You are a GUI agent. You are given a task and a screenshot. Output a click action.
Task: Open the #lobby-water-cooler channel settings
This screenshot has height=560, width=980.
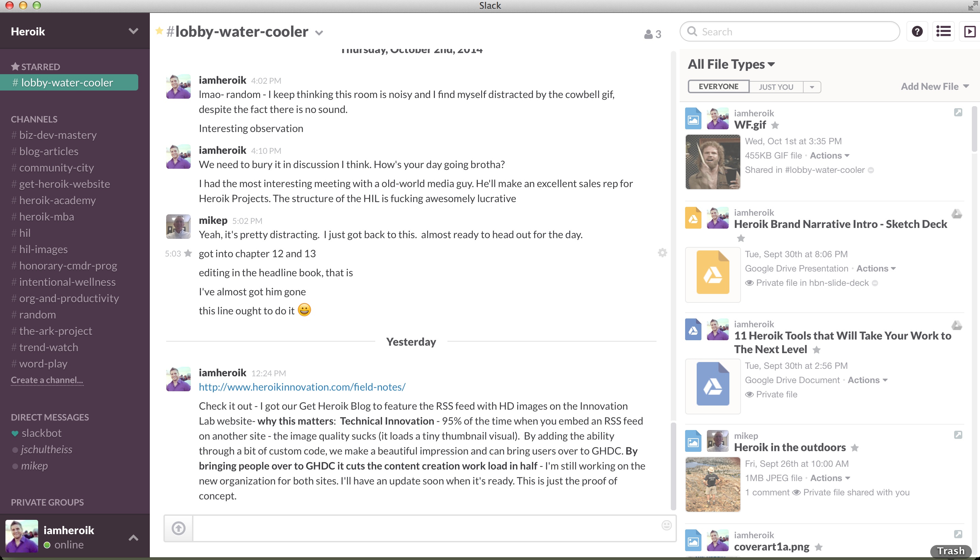320,32
